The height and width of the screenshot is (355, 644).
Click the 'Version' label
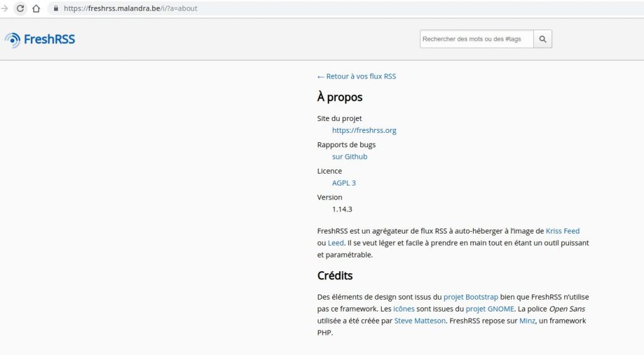(330, 197)
